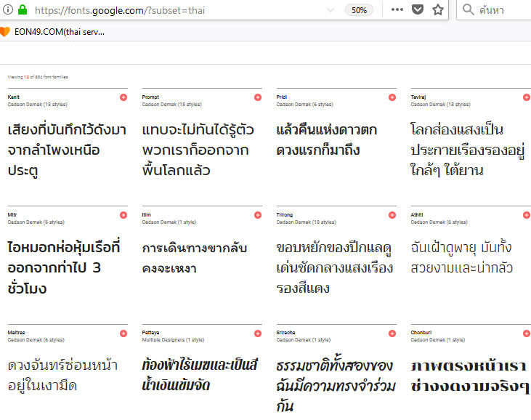Add the Maitree font with its plus icon
Screen dimensions: 531x420
pyautogui.click(x=123, y=334)
